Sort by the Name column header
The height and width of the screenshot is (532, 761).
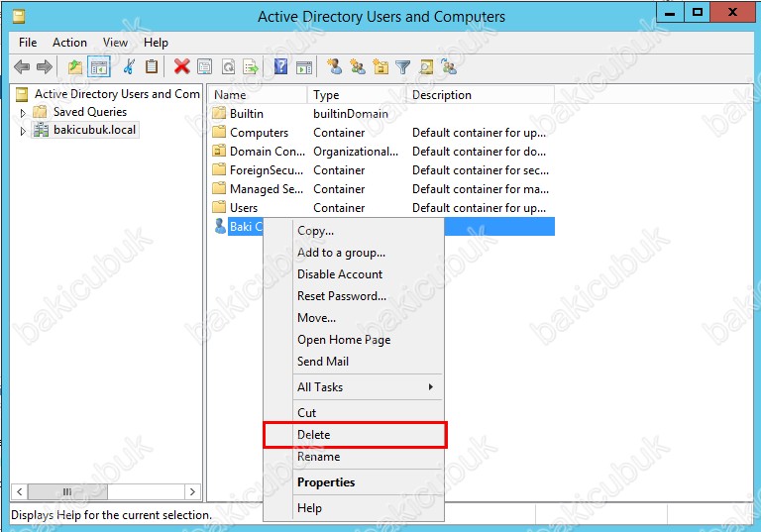coord(258,95)
